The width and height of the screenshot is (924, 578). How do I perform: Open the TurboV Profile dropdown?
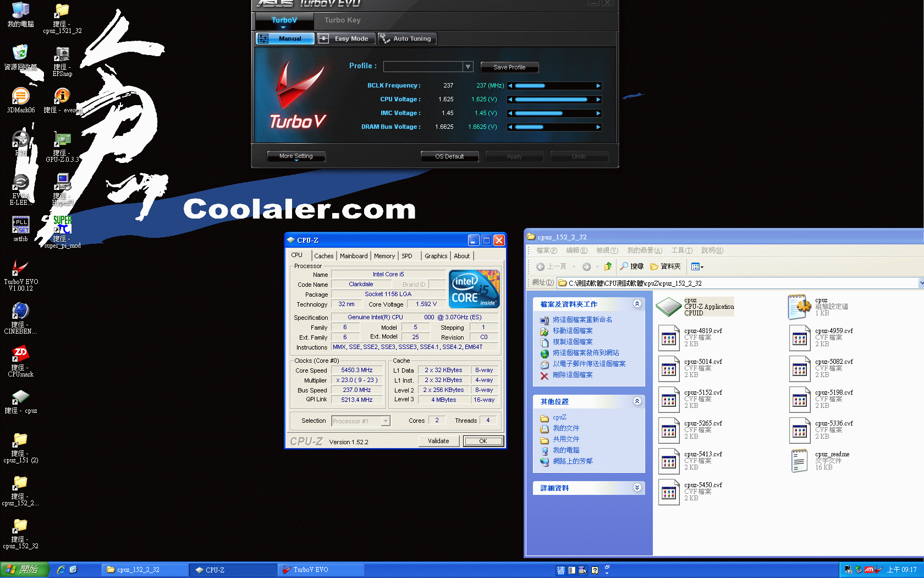coord(468,67)
